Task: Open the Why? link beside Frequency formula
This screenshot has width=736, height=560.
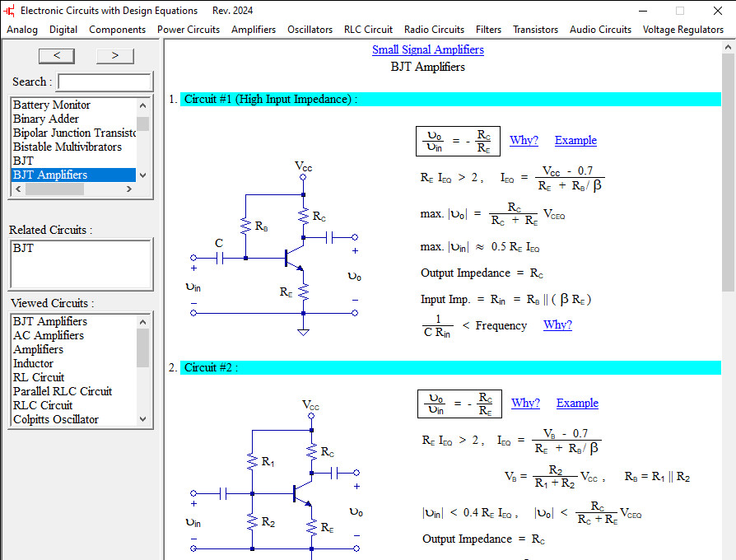Action: click(x=557, y=324)
